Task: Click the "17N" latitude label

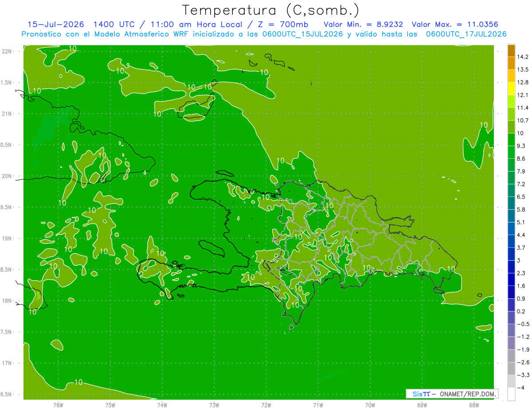Action: pyautogui.click(x=6, y=363)
